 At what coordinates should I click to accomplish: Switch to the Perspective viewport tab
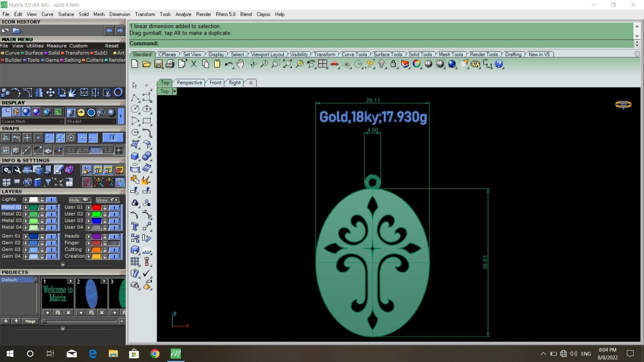pos(189,83)
